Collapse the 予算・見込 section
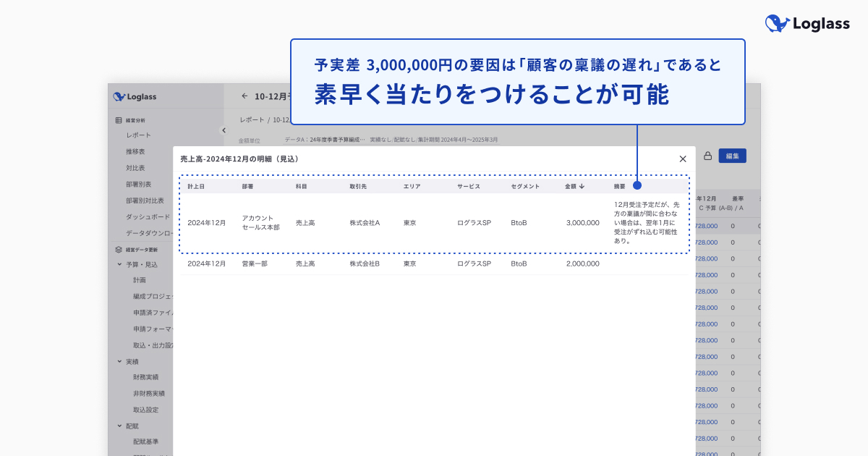 (x=119, y=264)
